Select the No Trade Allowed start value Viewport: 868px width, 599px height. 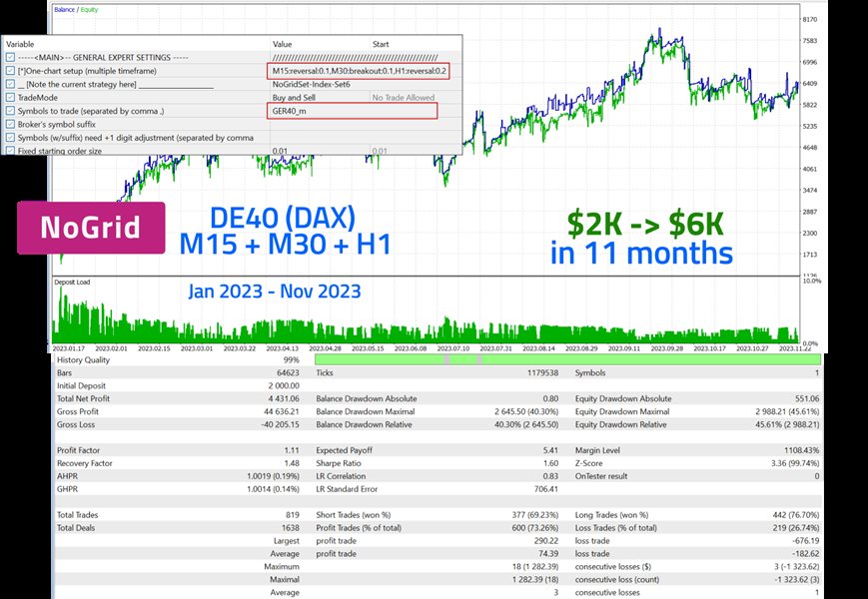(403, 98)
